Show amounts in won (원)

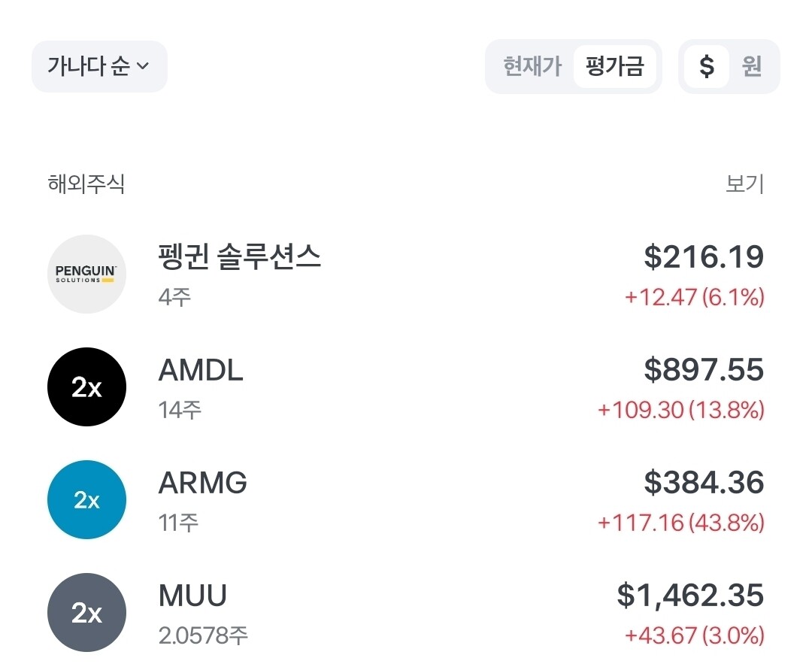pos(751,66)
